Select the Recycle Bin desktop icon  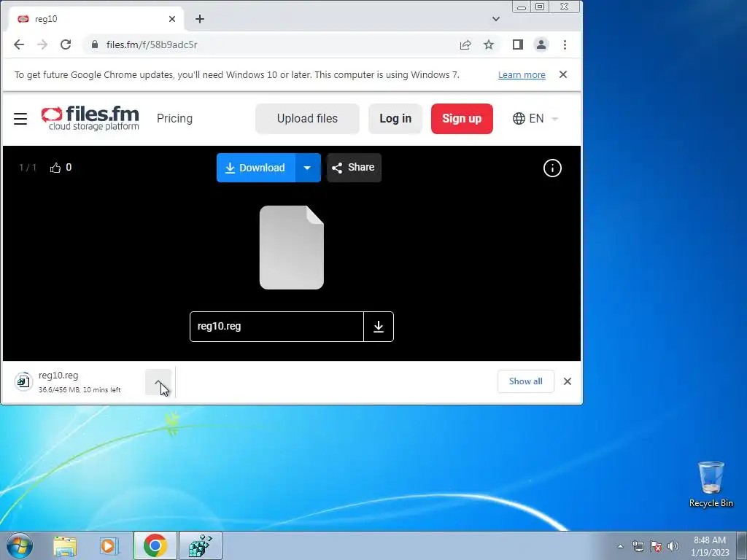tap(711, 485)
